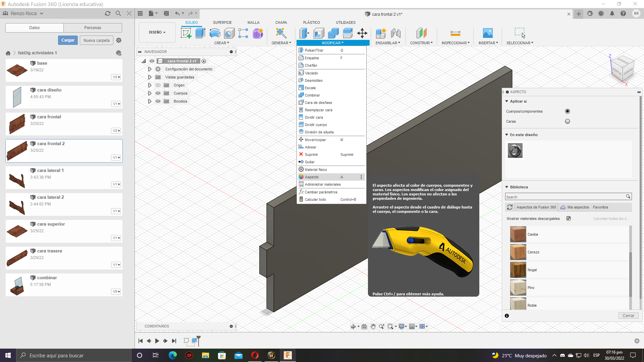Click the Create Sketch tool icon
The image size is (644, 362).
click(186, 33)
